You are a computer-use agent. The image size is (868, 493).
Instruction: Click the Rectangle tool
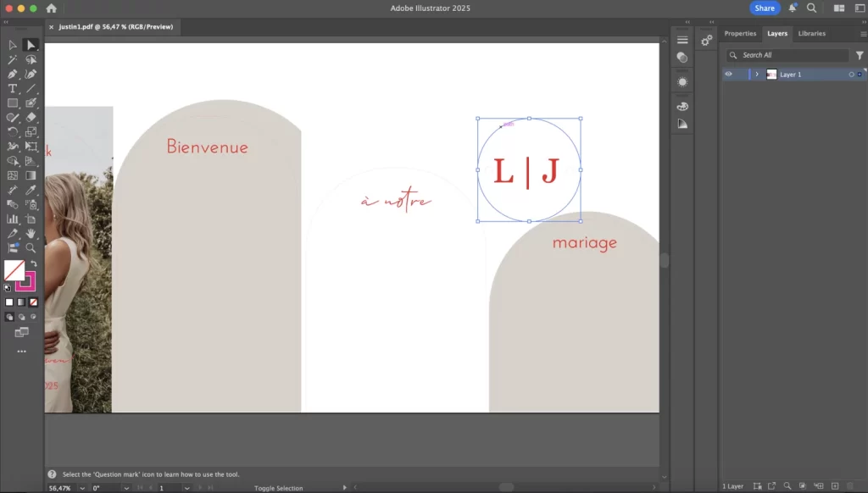(13, 103)
